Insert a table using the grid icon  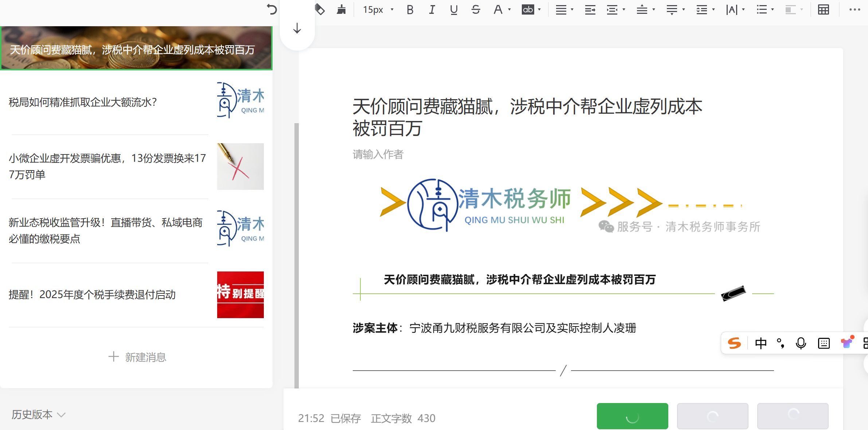[x=823, y=9]
